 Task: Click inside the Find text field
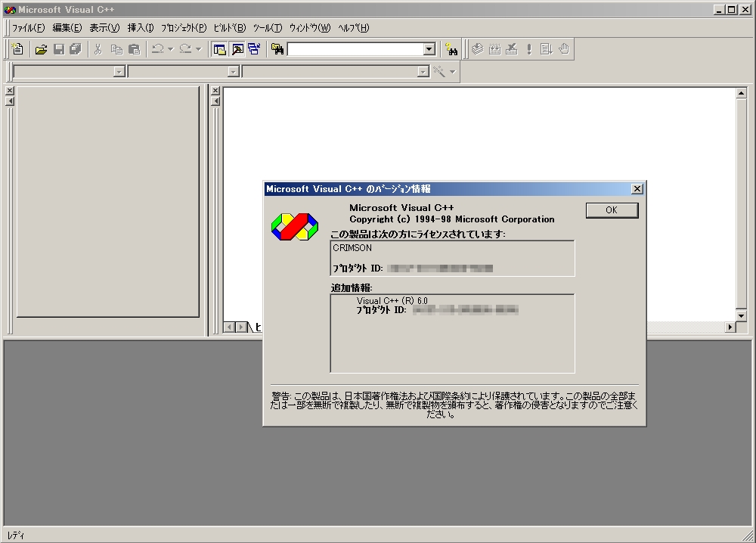[355, 49]
